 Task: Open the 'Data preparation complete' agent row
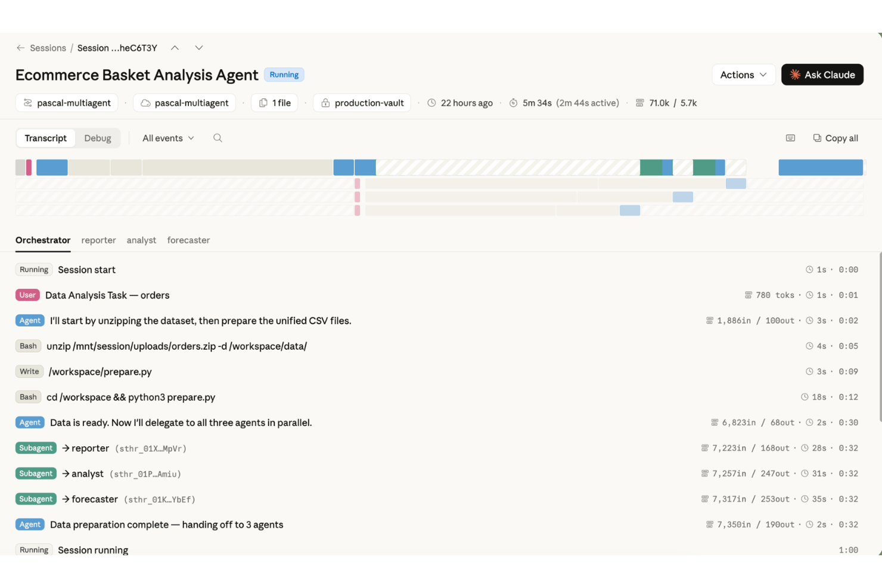(x=437, y=525)
